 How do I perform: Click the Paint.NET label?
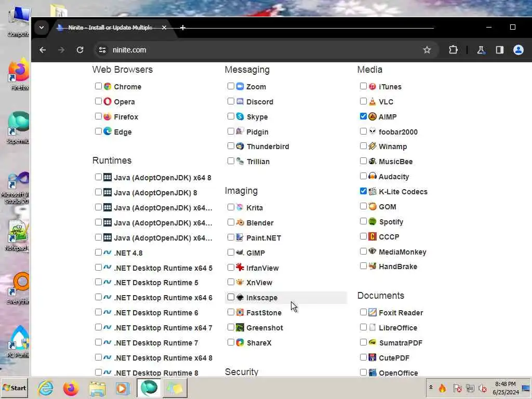point(263,238)
